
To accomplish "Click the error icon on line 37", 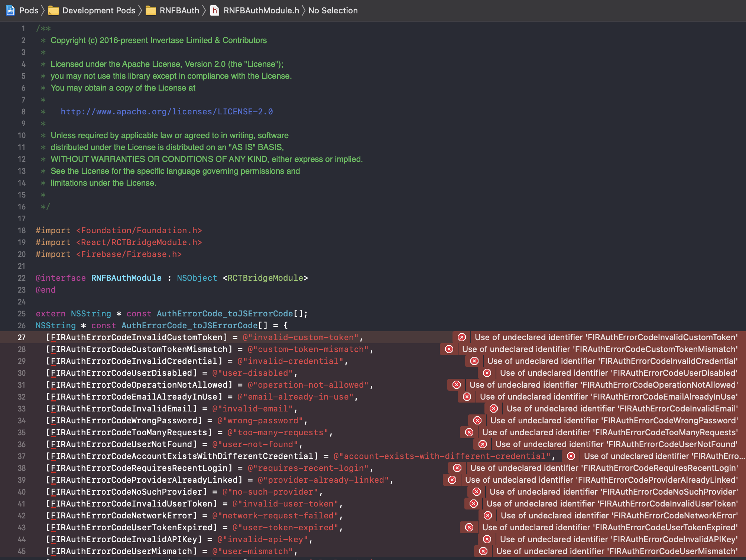I will (571, 456).
